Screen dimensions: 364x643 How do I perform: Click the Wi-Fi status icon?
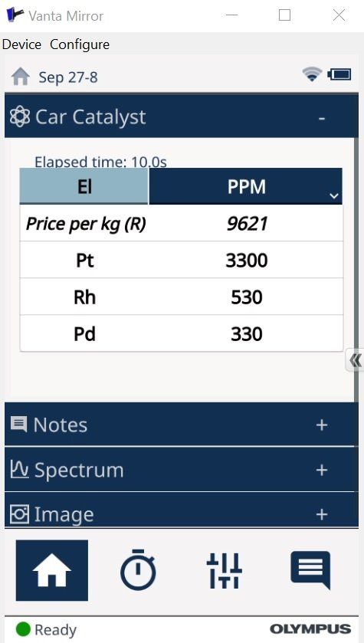point(312,74)
